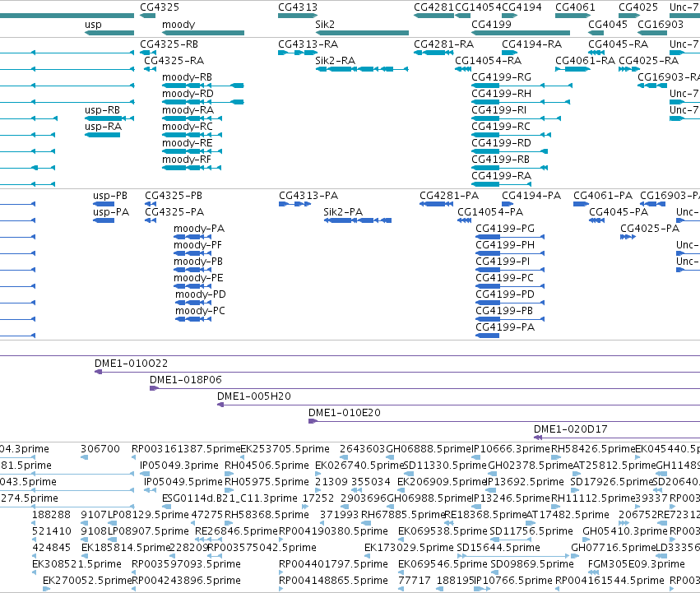This screenshot has width=700, height=593.
Task: Select protein moody-PF
Action: 197,245
